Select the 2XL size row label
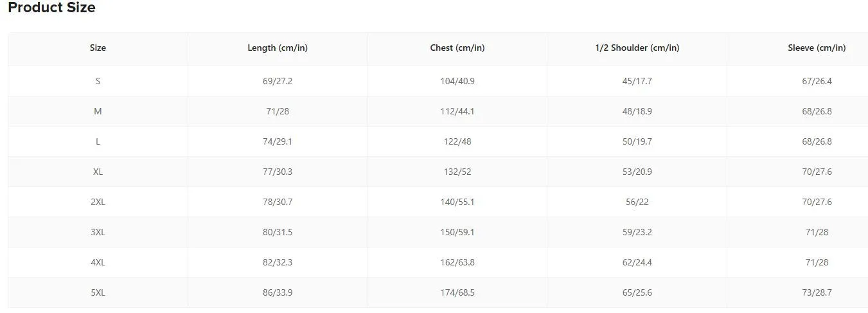Viewport: 868px width, 313px height. click(98, 202)
